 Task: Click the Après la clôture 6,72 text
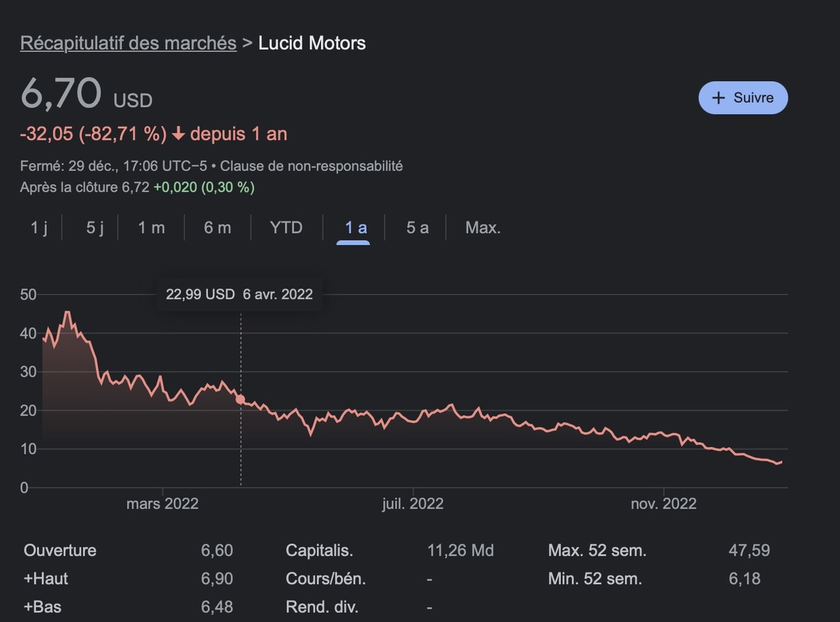85,188
